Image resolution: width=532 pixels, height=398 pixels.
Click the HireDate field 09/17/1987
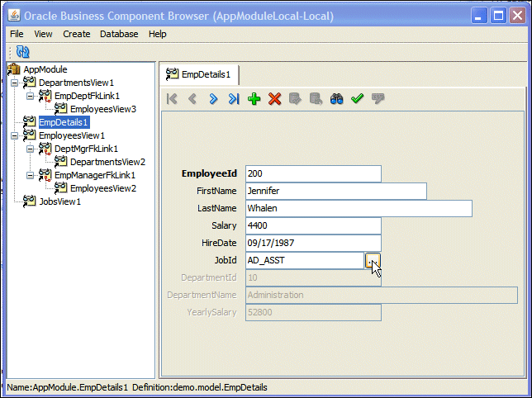point(313,243)
